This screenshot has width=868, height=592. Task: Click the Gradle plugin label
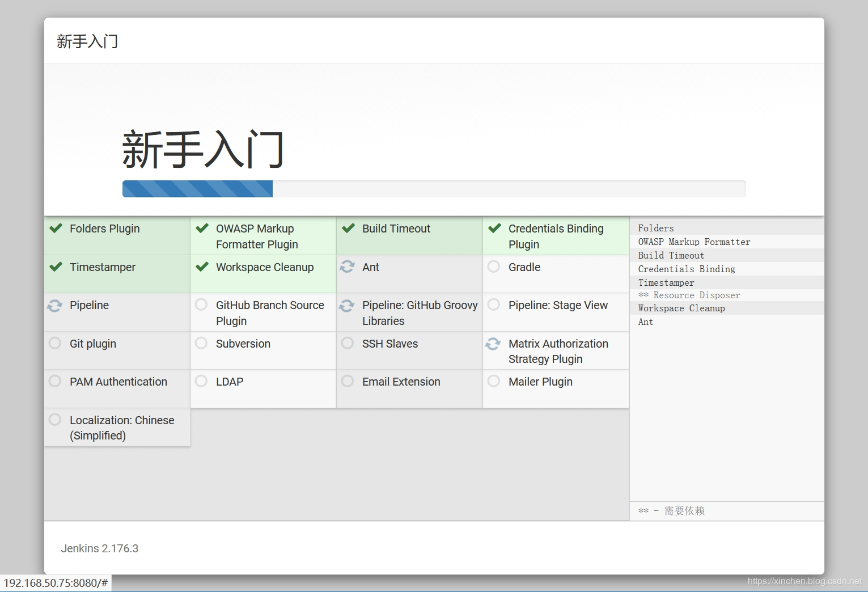click(524, 267)
